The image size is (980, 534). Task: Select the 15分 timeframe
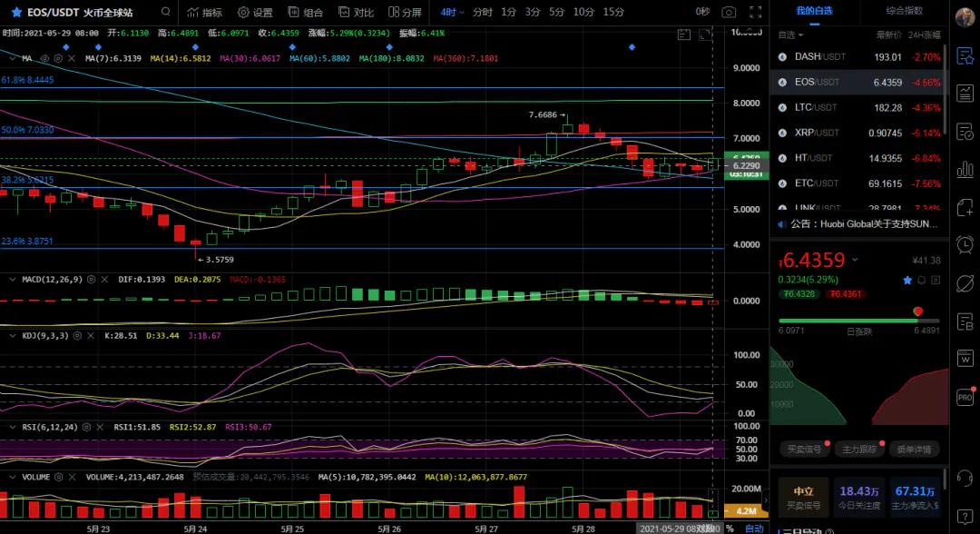coord(613,12)
